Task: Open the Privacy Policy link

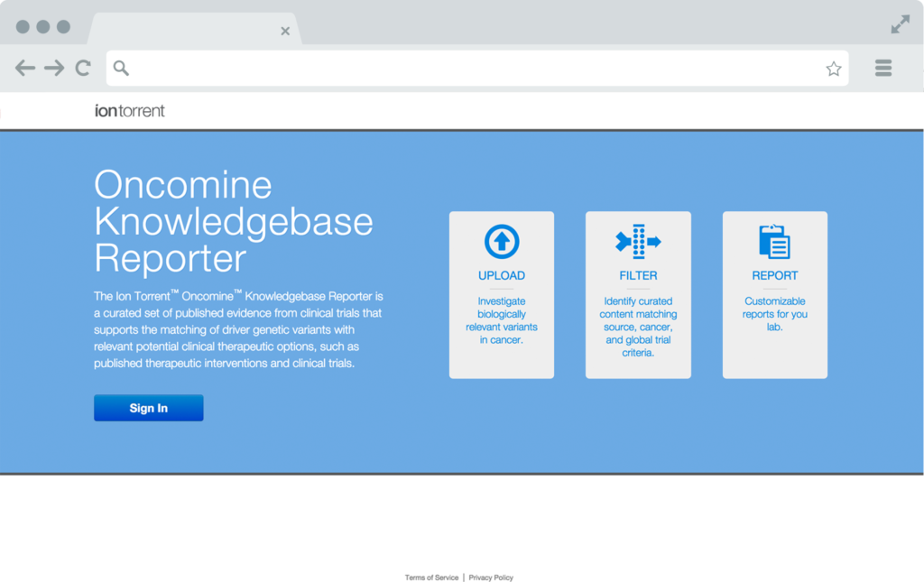Action: [491, 577]
